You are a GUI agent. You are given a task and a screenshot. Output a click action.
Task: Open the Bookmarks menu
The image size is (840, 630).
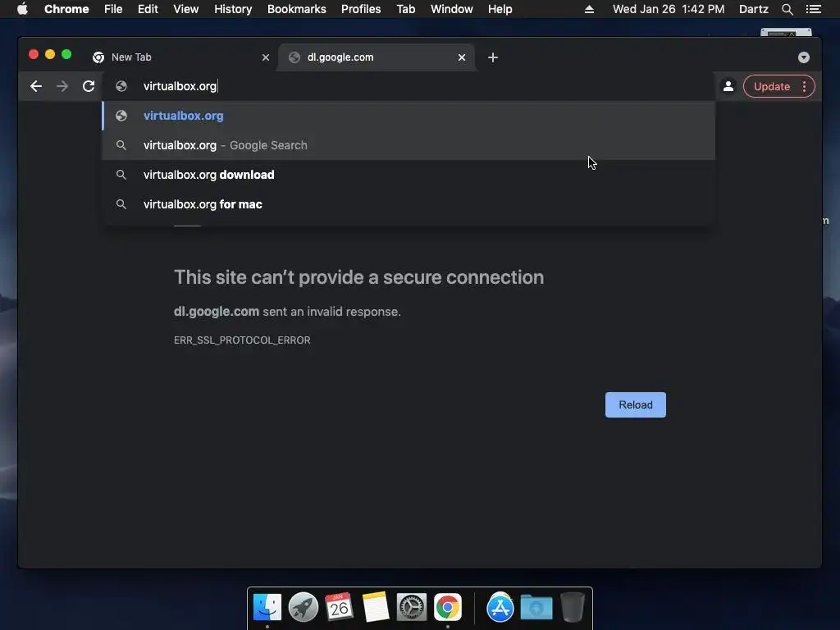(297, 9)
